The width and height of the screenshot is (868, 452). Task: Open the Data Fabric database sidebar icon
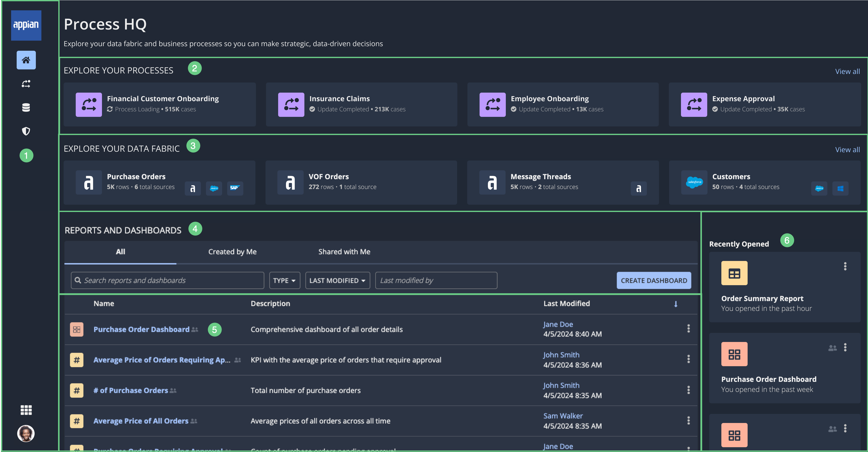[26, 108]
